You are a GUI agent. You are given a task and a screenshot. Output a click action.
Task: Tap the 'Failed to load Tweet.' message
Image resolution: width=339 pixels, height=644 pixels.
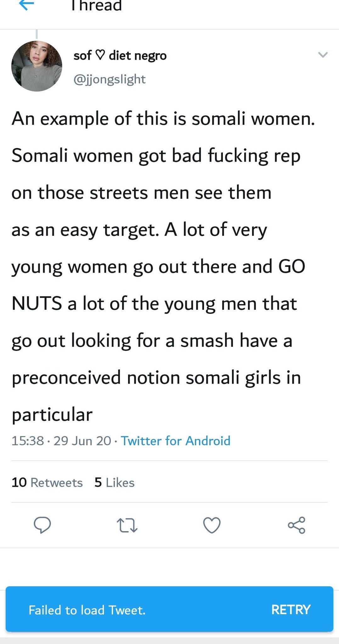point(87,610)
